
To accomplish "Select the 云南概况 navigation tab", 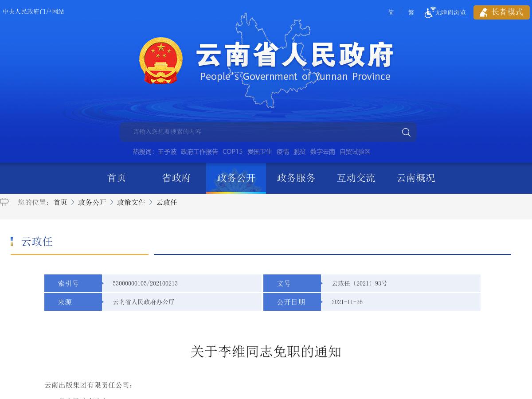I will (415, 178).
